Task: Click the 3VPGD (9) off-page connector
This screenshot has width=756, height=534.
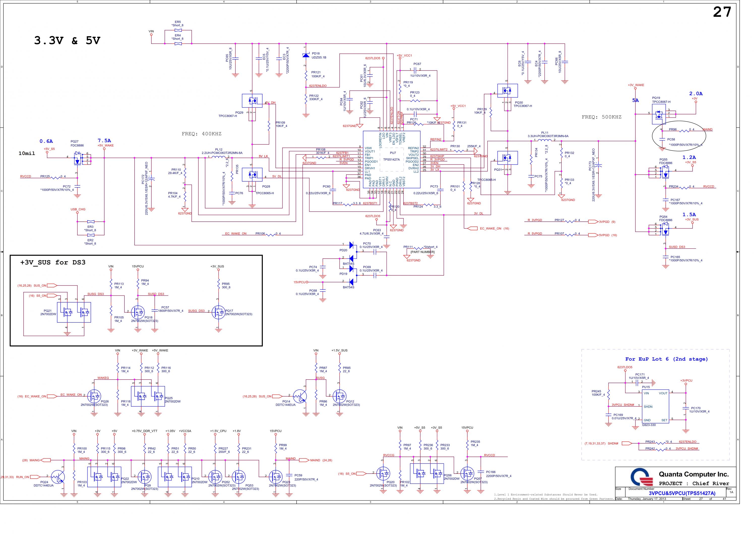Action: (x=594, y=222)
